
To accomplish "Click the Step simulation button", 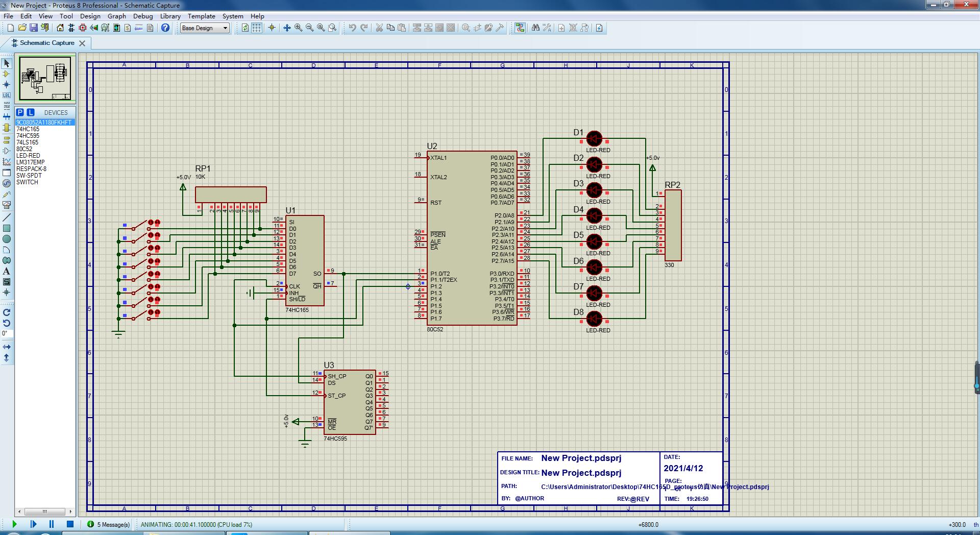I will point(33,524).
